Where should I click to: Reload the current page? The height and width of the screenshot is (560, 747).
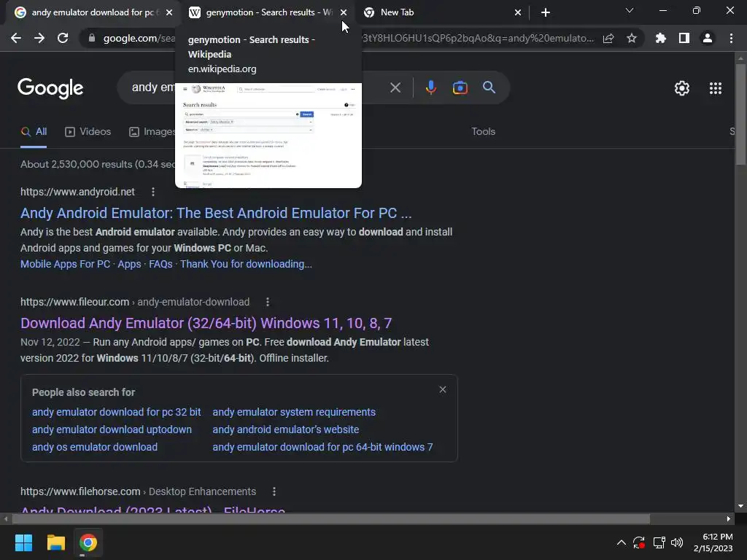tap(63, 38)
